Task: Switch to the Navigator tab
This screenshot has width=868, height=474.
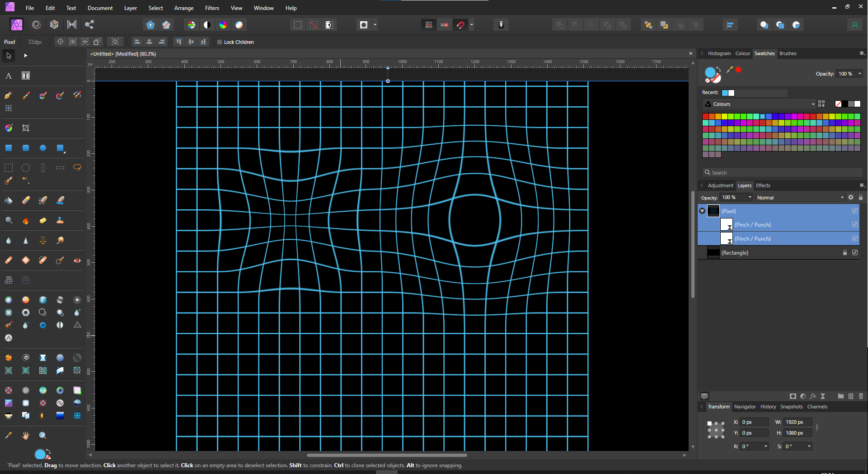Action: (745, 407)
